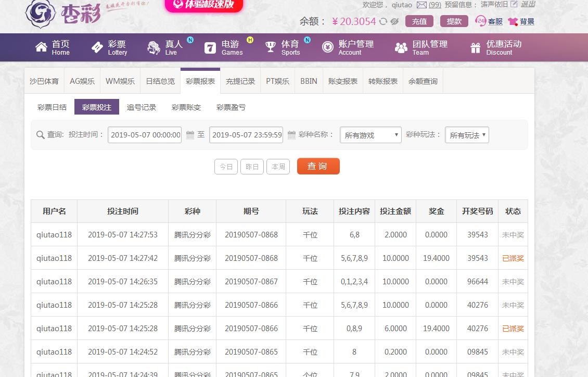Expand the 彩种玩法 所有玩法 dropdown
Image resolution: width=588 pixels, height=377 pixels.
467,135
